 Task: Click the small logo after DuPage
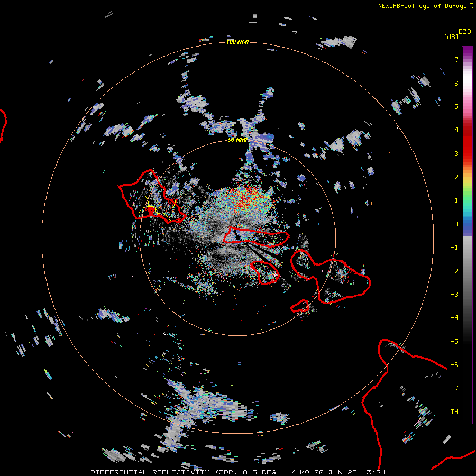[x=471, y=5]
